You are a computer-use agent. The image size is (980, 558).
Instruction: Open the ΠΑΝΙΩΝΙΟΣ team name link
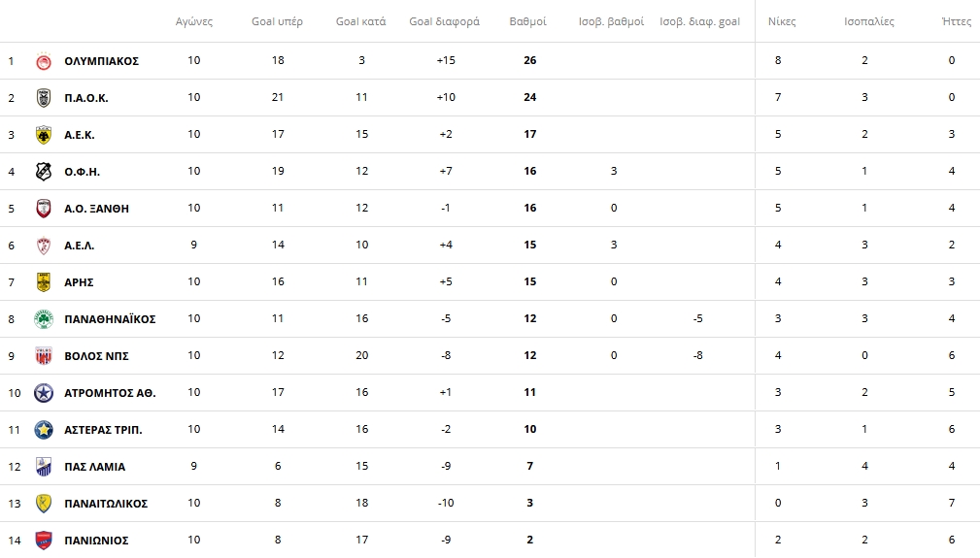click(96, 541)
